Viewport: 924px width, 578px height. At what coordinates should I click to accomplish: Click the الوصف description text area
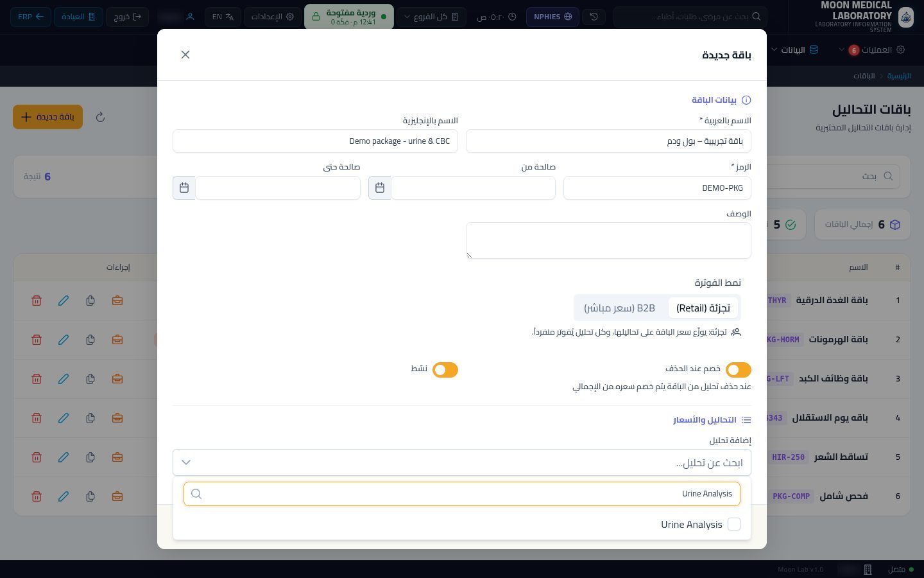pyautogui.click(x=608, y=241)
